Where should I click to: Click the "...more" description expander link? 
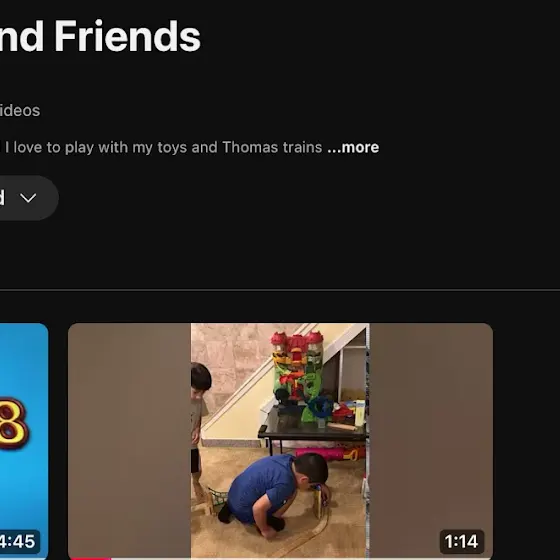[353, 147]
